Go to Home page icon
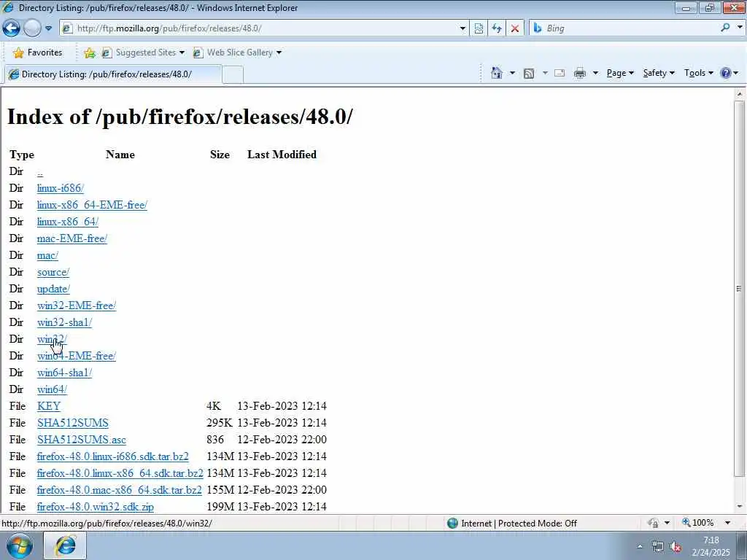Viewport: 747px width, 560px height. [x=496, y=73]
